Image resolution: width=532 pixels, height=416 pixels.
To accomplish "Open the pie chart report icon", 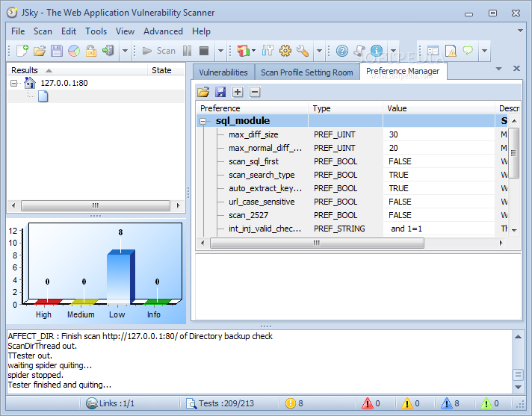I will coord(74,51).
